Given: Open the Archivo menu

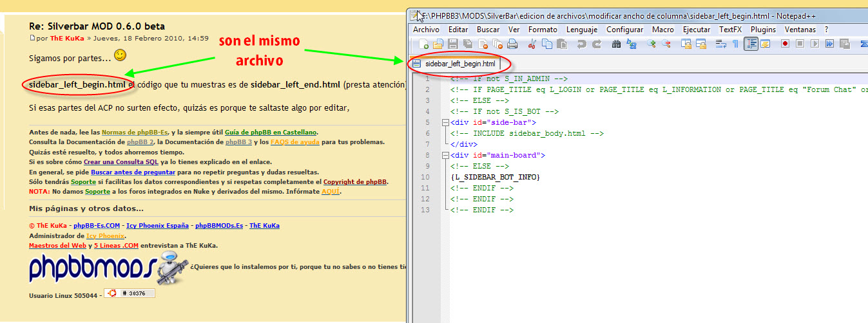Looking at the screenshot, I should (x=426, y=30).
